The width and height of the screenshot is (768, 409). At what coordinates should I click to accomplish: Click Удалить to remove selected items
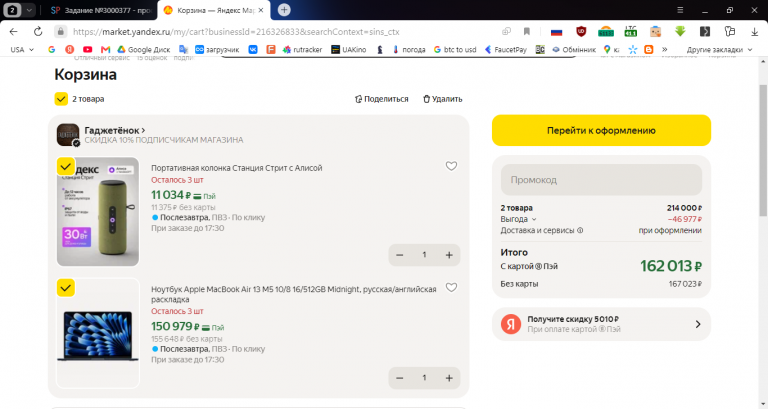[x=442, y=99]
